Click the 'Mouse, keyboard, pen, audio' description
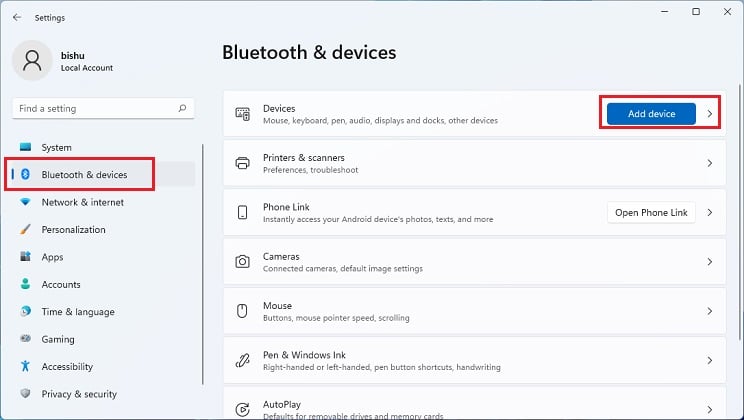This screenshot has width=744, height=420. [x=380, y=121]
